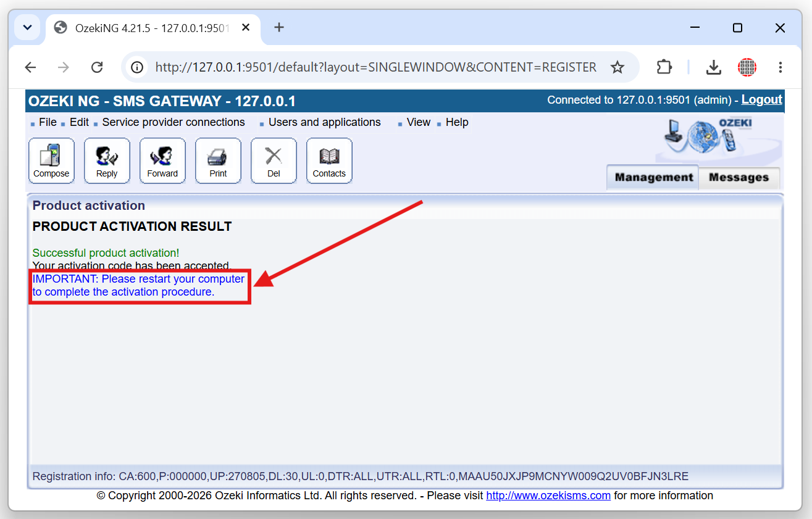The width and height of the screenshot is (812, 519).
Task: Open a new browser tab
Action: 279,27
